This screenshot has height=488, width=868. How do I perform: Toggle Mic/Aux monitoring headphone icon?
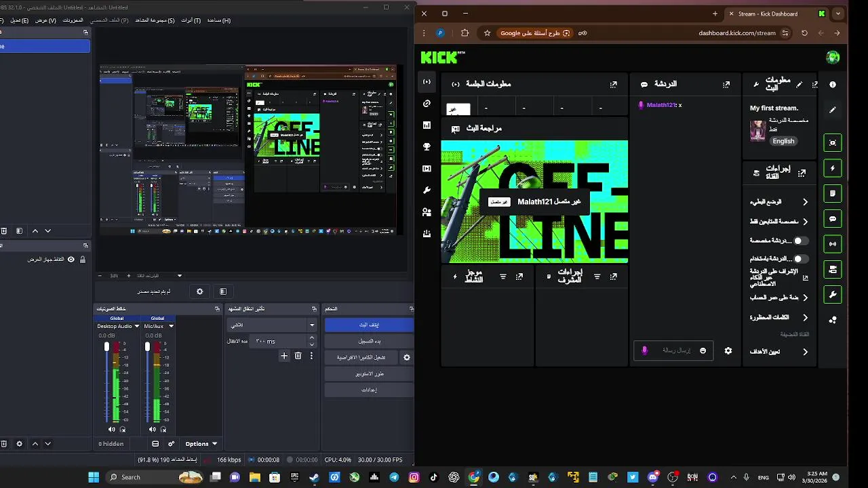click(x=163, y=429)
